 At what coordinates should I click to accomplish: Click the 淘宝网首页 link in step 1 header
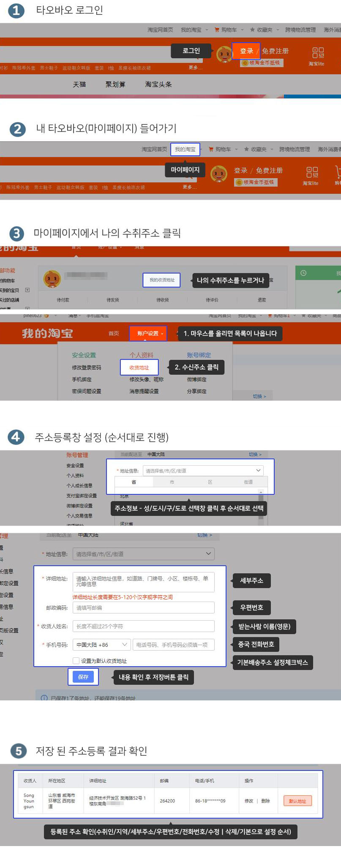coord(160,30)
